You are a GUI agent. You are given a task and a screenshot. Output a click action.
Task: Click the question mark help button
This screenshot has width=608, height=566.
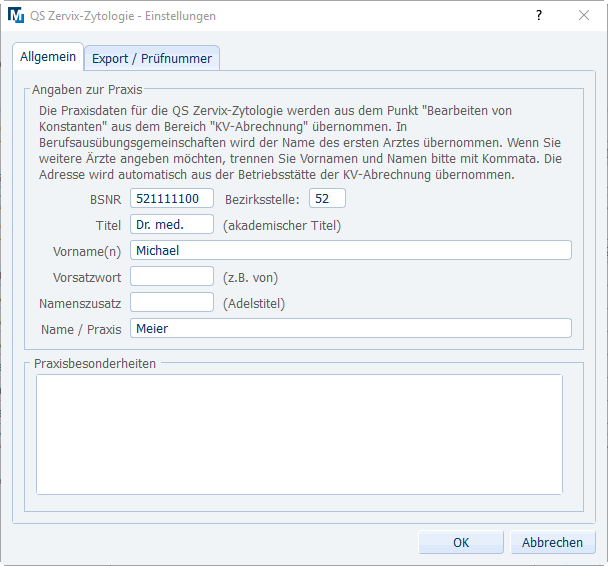click(539, 16)
